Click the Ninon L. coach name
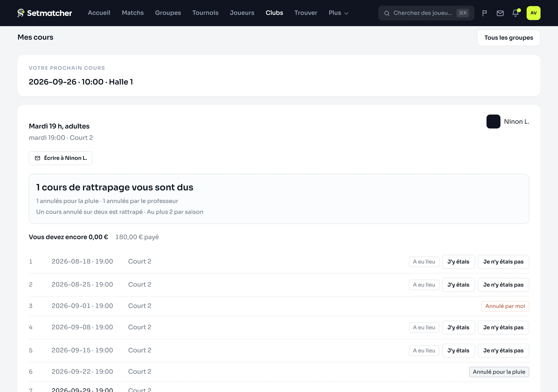This screenshot has height=392, width=558. (x=516, y=122)
